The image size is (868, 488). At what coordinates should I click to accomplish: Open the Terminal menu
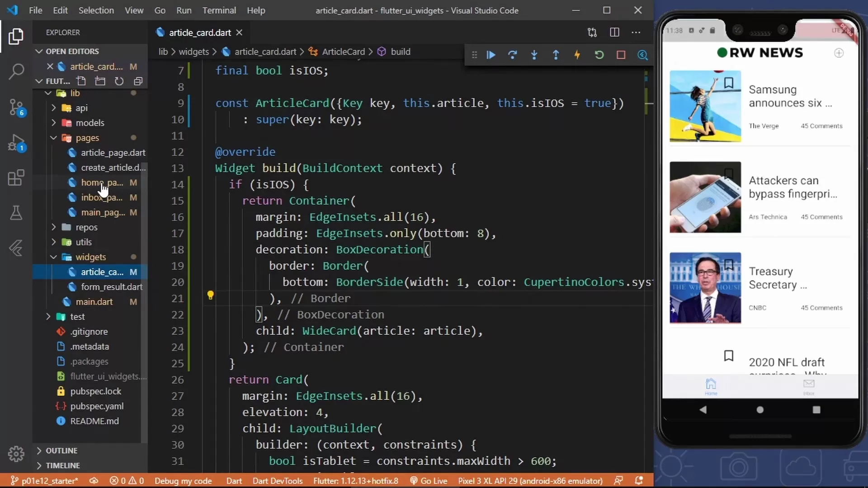click(219, 10)
